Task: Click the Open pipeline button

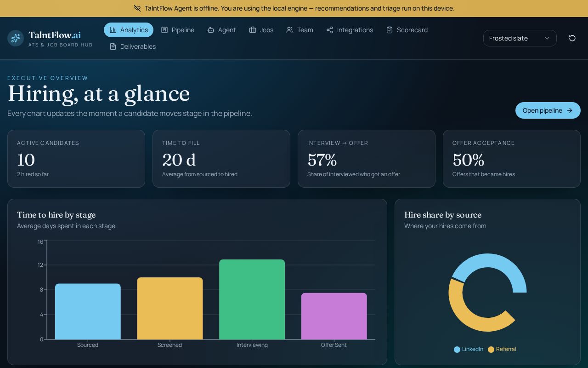Action: [548, 110]
